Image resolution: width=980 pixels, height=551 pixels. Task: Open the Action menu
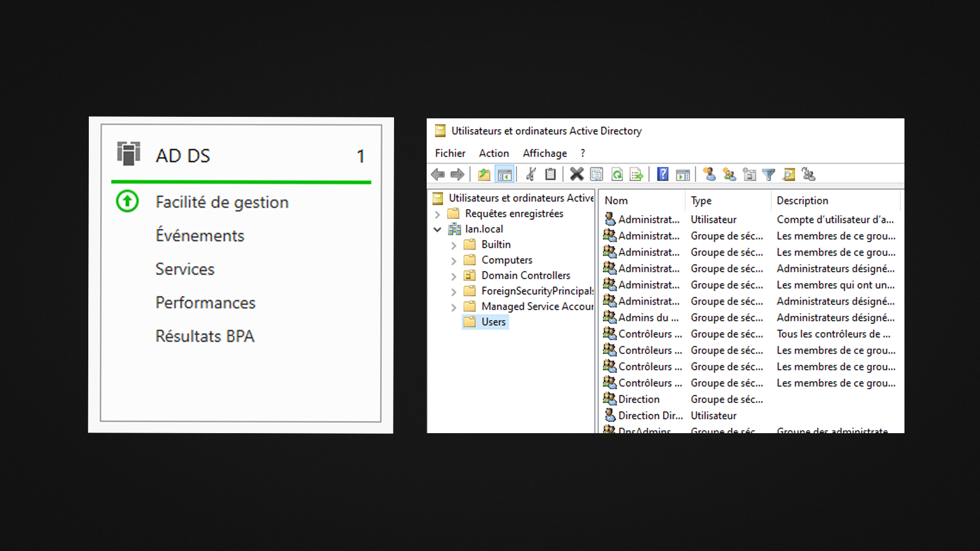point(493,153)
